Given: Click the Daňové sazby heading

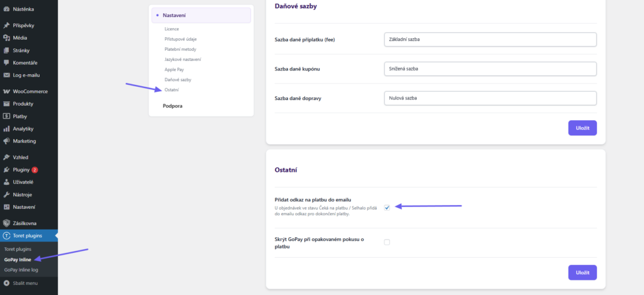Looking at the screenshot, I should pyautogui.click(x=296, y=6).
